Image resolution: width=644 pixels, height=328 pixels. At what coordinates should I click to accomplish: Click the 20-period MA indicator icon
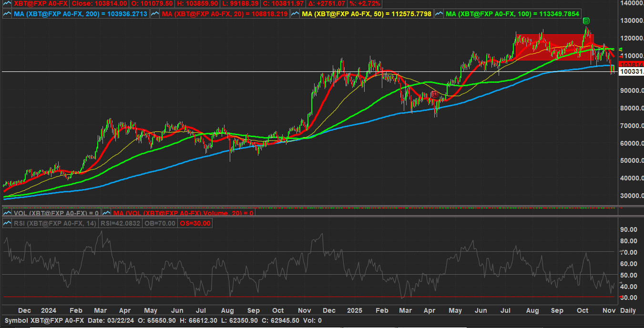coord(155,14)
